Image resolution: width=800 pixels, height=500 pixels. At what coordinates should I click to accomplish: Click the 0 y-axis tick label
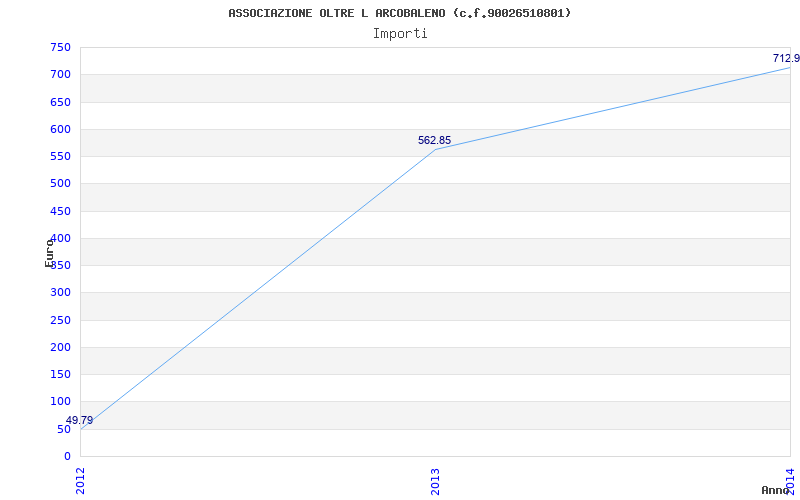(67, 456)
